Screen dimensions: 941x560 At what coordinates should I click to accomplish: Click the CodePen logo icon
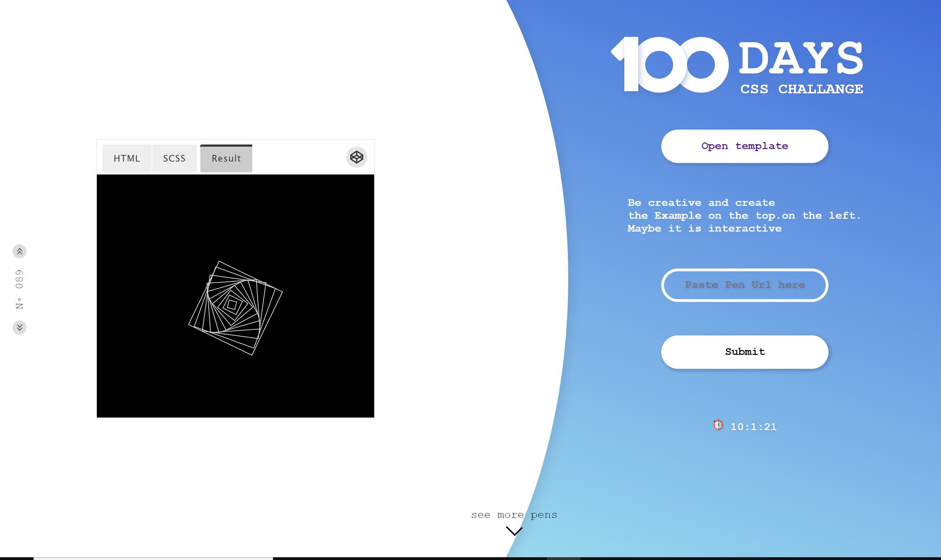356,157
